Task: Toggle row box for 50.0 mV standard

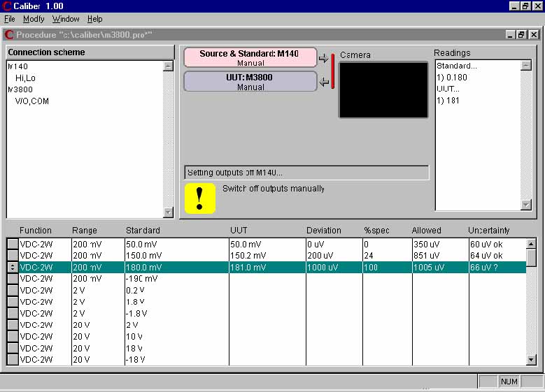Action: tap(13, 244)
